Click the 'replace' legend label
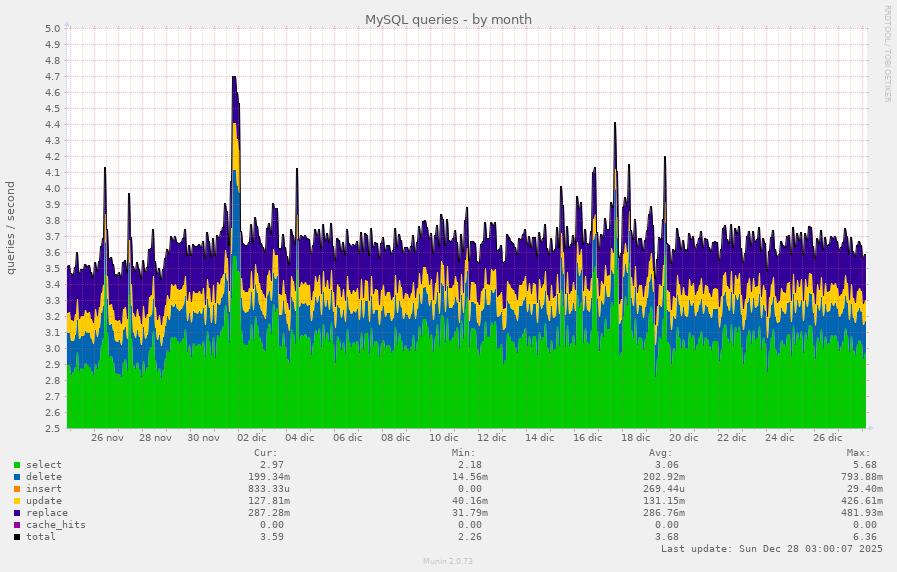Viewport: 897px width, 572px height. [x=47, y=513]
